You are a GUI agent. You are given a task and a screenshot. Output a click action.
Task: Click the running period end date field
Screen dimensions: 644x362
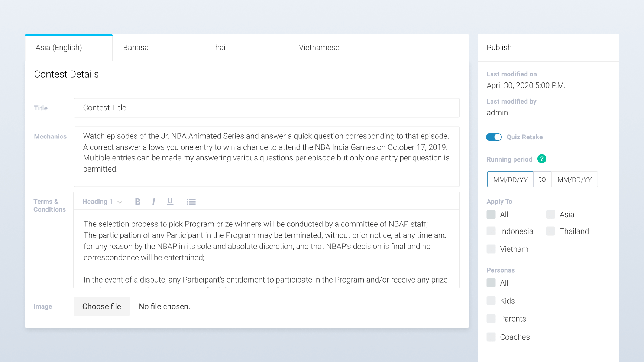click(x=575, y=179)
